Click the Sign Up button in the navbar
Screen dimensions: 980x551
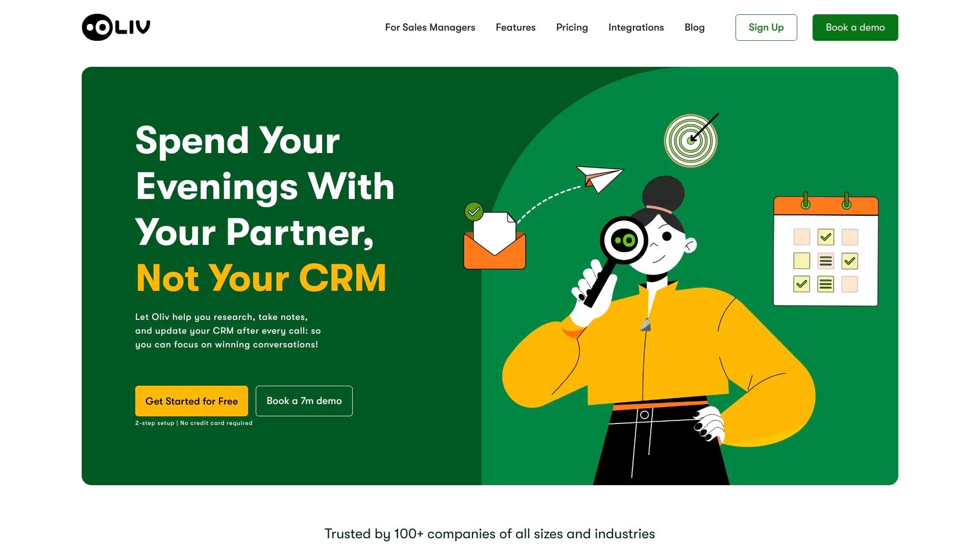tap(766, 27)
